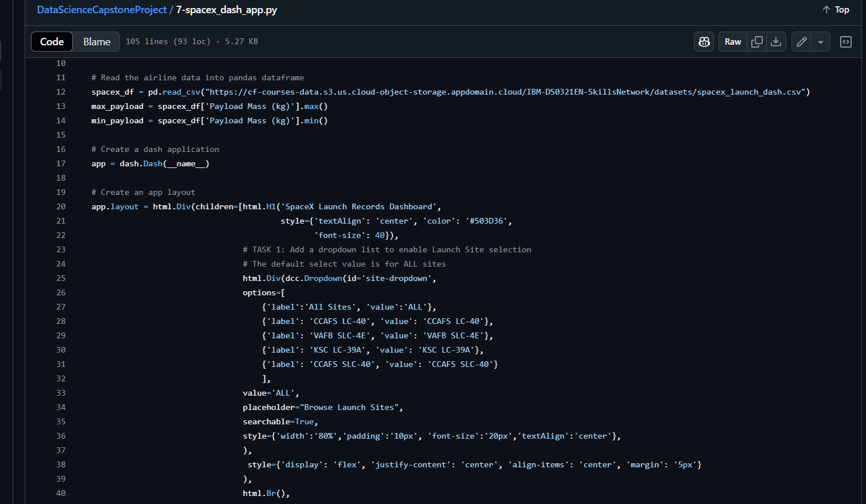Download raw file icon
The image size is (866, 504).
point(776,42)
